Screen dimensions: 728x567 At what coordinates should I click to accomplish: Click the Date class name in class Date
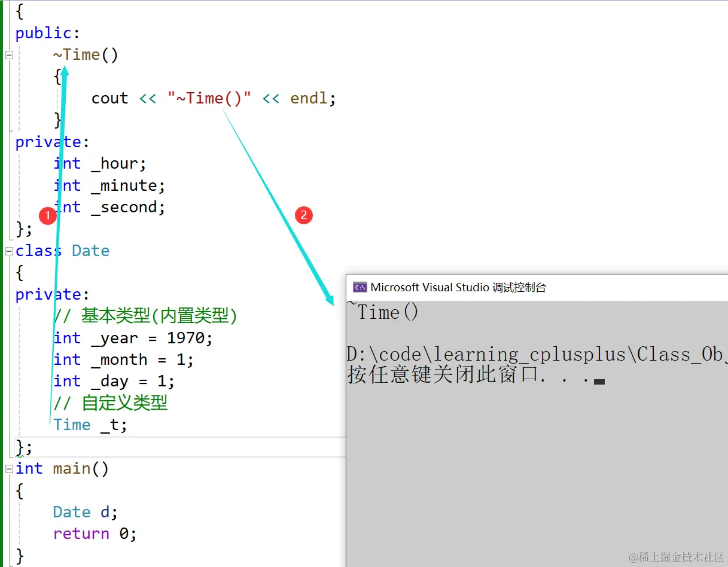pyautogui.click(x=90, y=251)
